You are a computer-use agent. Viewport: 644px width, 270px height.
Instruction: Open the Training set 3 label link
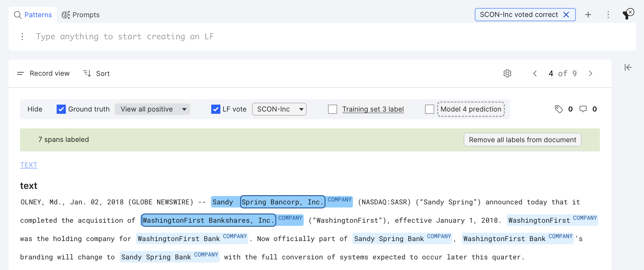(373, 109)
